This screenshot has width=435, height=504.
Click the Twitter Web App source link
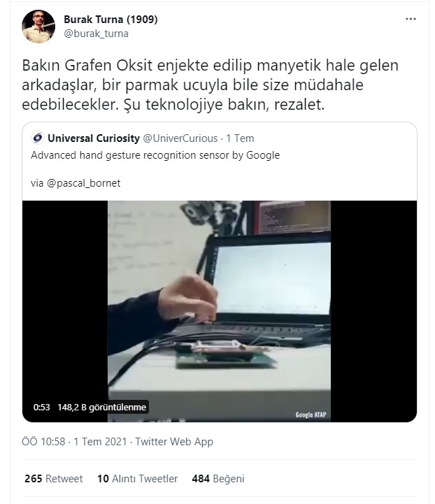click(x=174, y=442)
